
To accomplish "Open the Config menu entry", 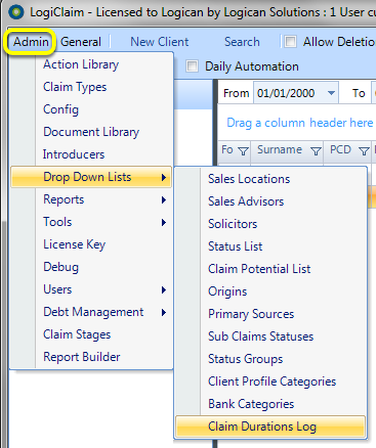I will pos(91,109).
